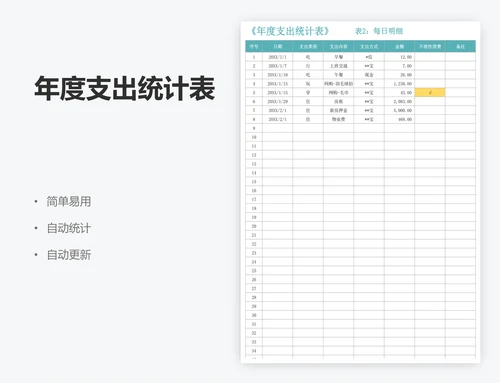Open the spreadsheet preview thumbnail
Viewport: 500px width, 383px height.
point(360,192)
